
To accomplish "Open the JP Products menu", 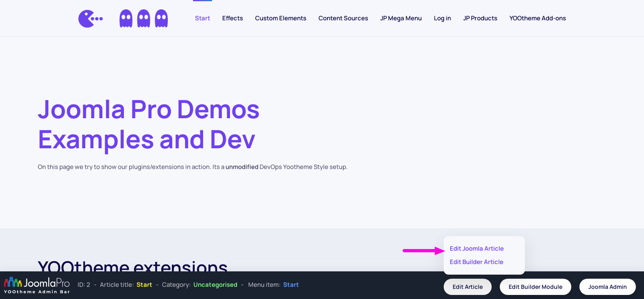I will click(x=480, y=18).
